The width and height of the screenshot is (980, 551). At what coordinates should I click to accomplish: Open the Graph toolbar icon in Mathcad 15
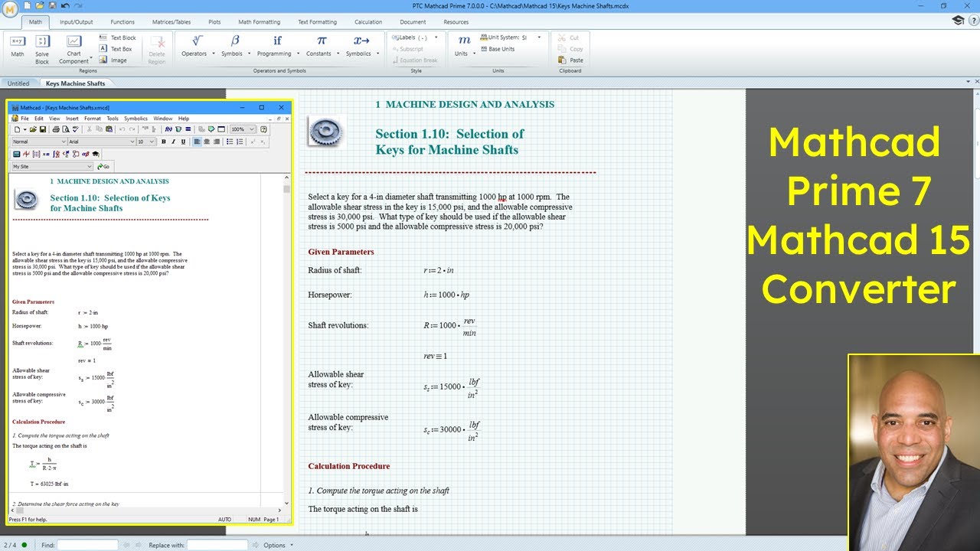point(26,154)
